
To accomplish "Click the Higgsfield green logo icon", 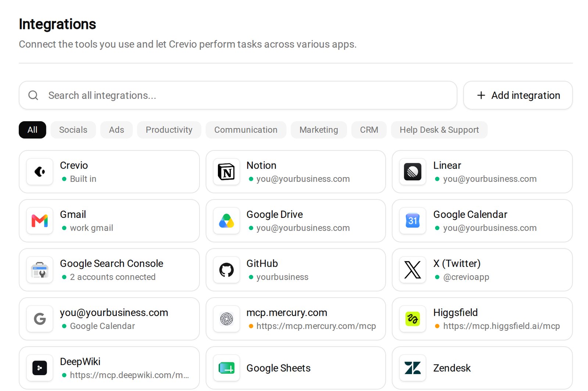I will pyautogui.click(x=413, y=319).
